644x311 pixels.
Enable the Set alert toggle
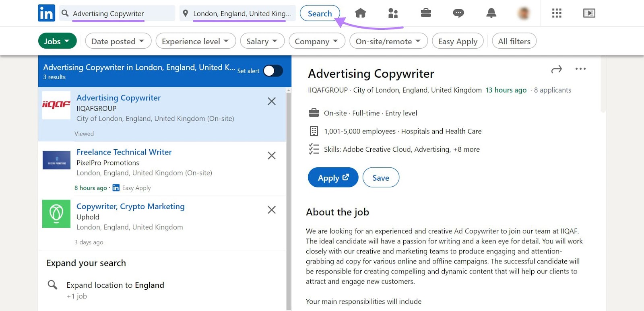(273, 70)
